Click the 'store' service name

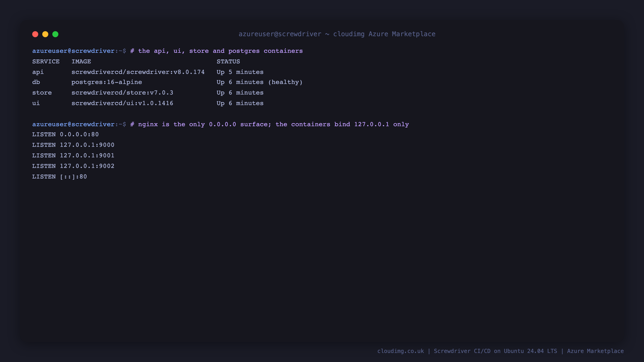(x=42, y=93)
